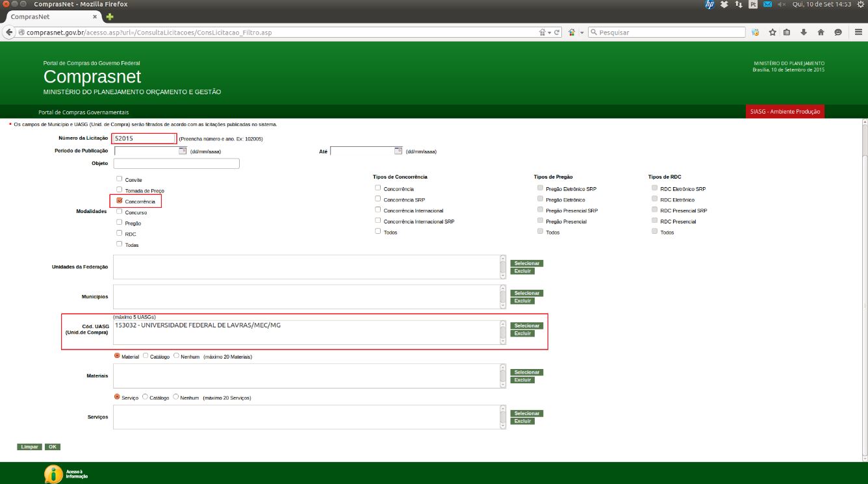
Task: Click into the Objeto text field
Action: coord(176,164)
